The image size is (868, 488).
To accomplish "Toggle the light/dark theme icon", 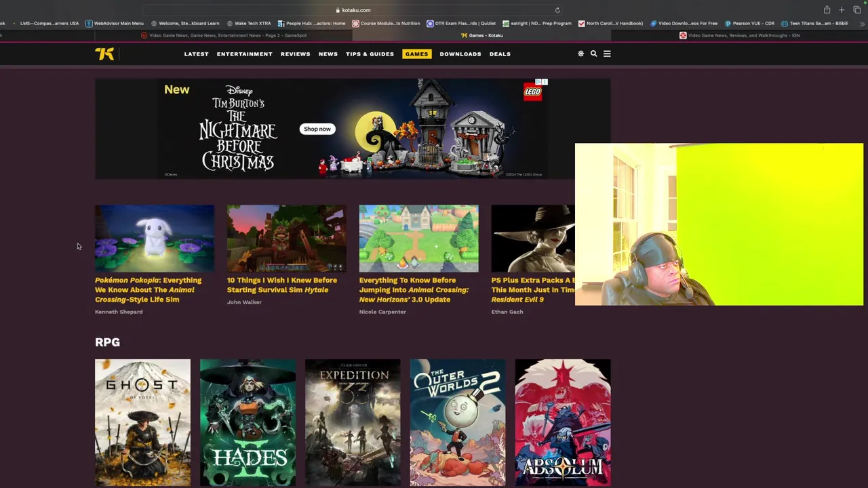I will tap(580, 54).
